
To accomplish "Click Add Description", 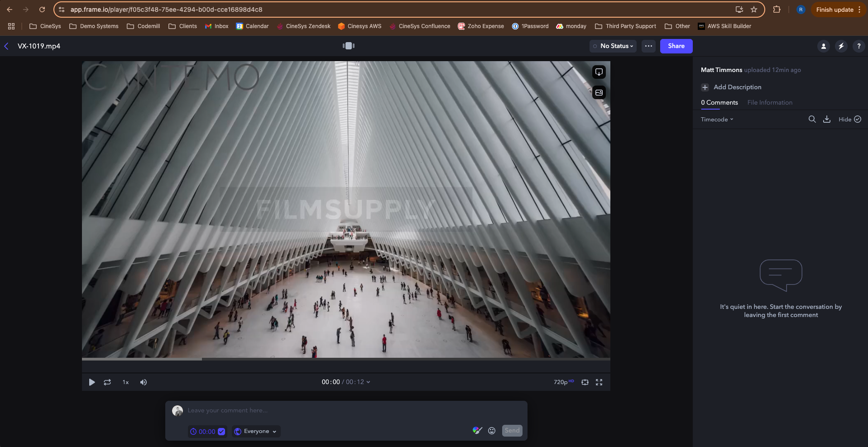I will 731,87.
